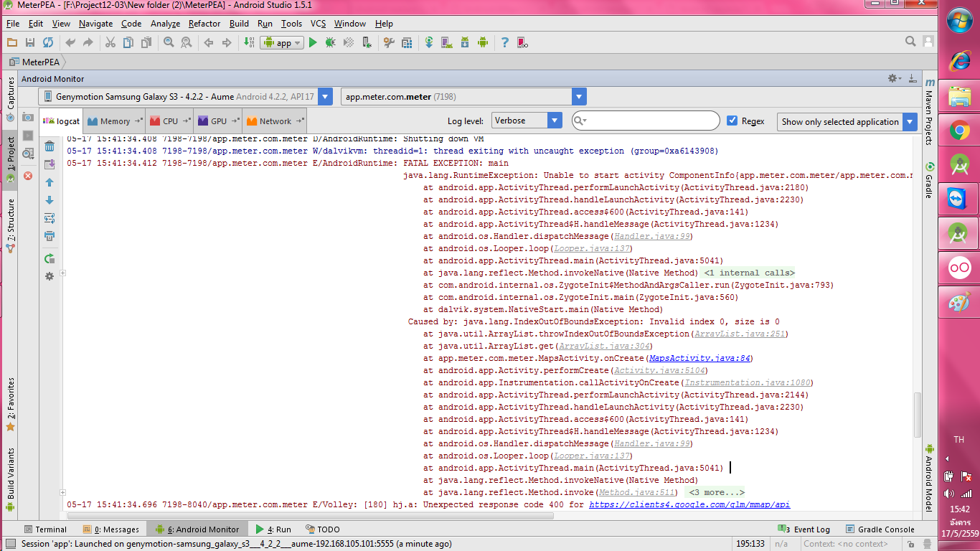Click Scroll to end logcat icon
980x551 pixels.
click(50, 165)
